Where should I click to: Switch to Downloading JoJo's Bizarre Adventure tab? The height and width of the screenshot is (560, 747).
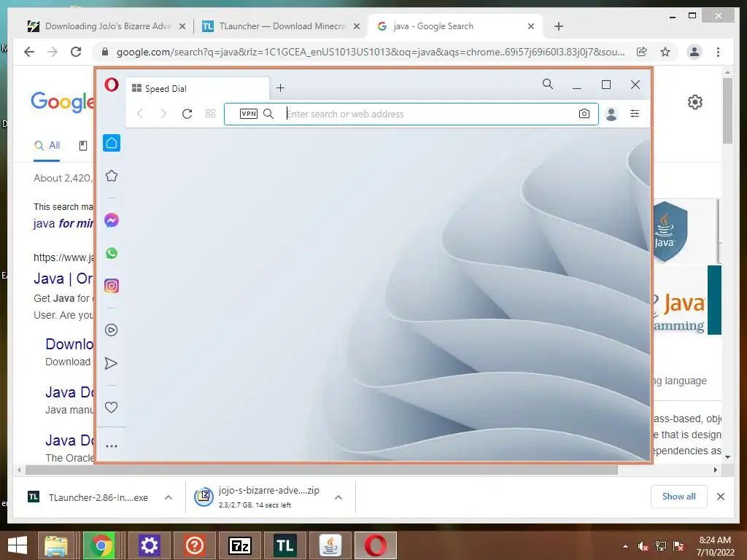click(x=107, y=26)
